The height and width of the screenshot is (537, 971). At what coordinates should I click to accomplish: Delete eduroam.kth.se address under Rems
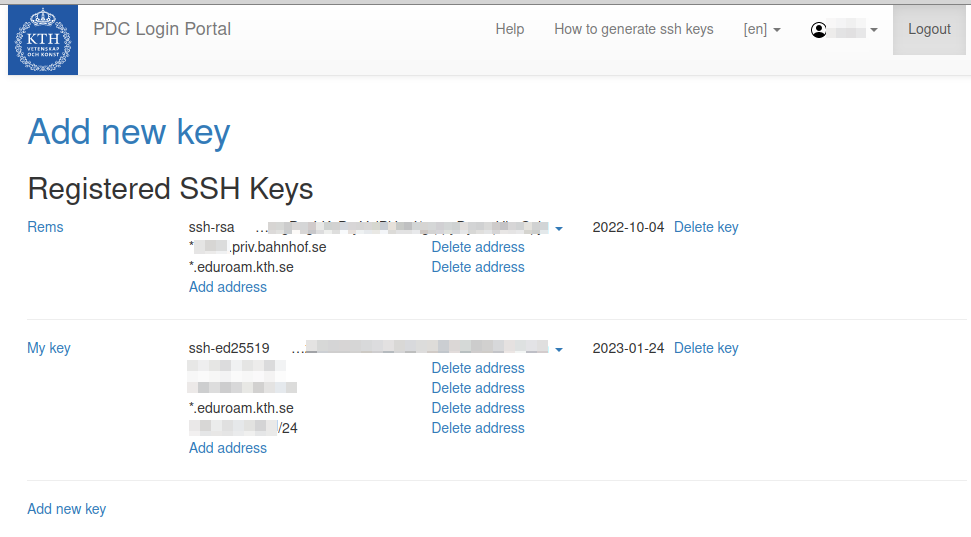pos(478,267)
